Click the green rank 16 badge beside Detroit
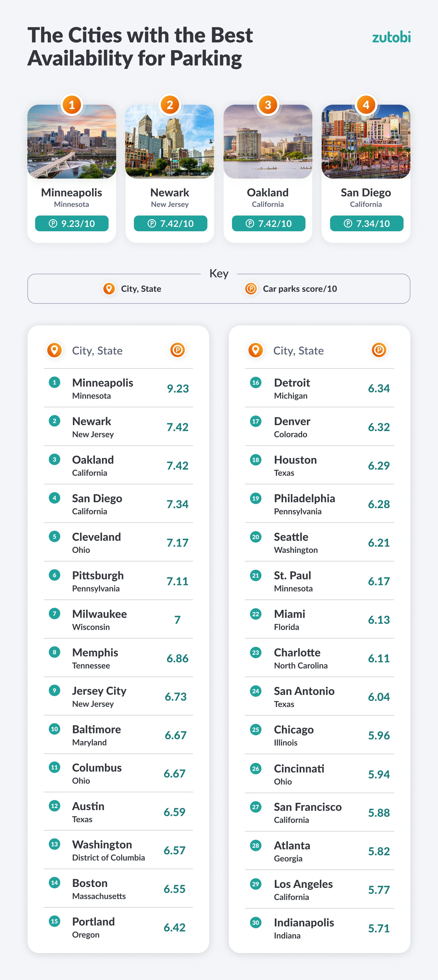The image size is (438, 980). point(256,383)
